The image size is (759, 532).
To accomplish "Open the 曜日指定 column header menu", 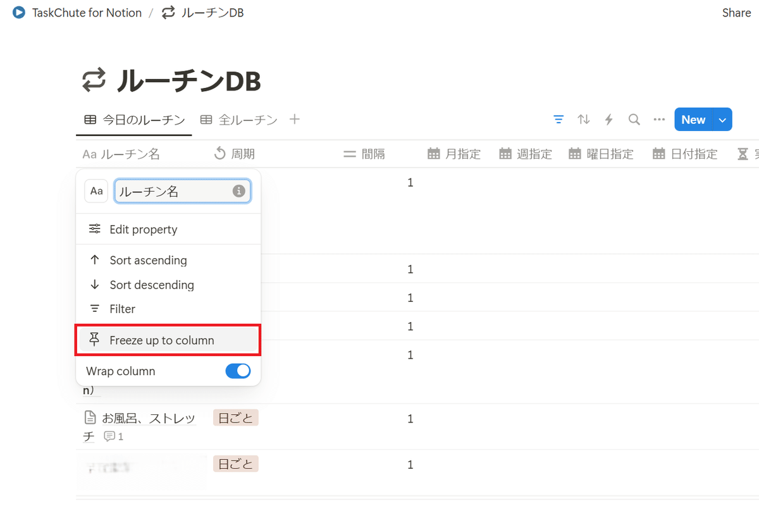I will (x=600, y=154).
